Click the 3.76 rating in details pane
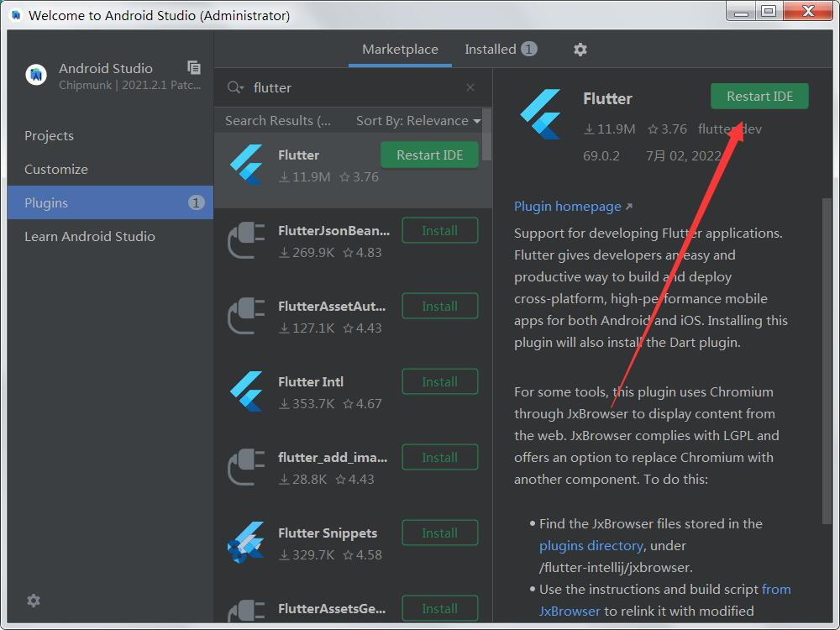 pyautogui.click(x=667, y=129)
